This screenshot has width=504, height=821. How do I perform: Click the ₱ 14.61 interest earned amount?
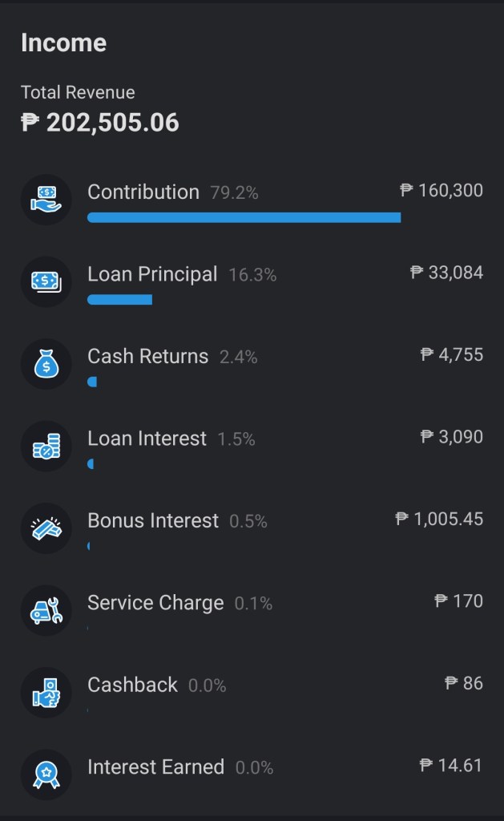[x=451, y=766]
